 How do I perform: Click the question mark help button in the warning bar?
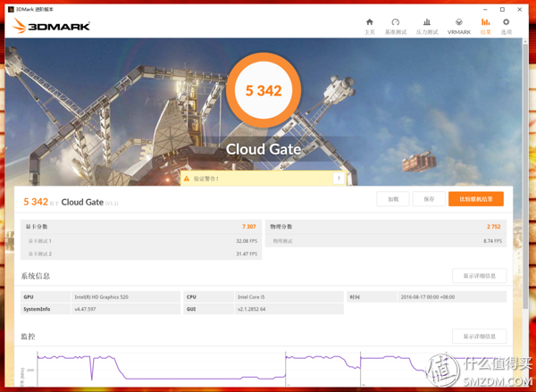click(338, 179)
